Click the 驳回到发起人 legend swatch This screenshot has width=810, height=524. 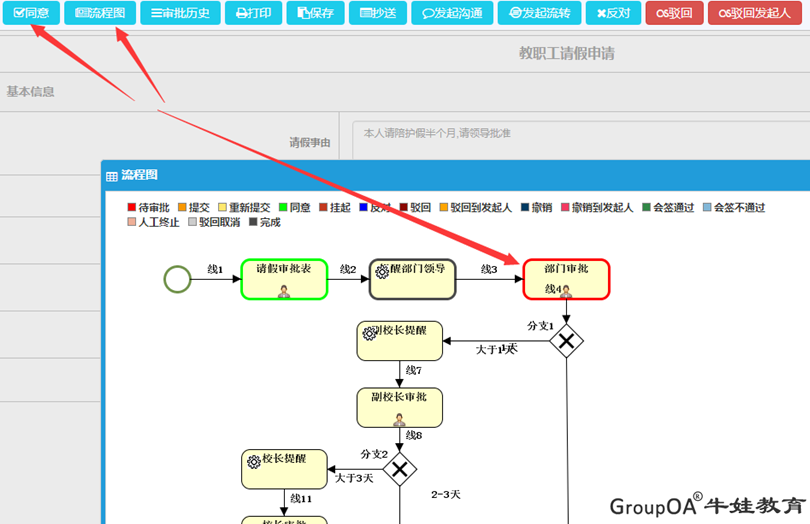coord(444,207)
